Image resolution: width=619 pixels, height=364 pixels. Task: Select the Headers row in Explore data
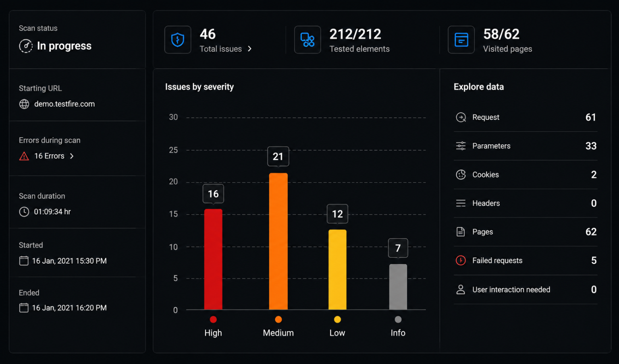526,203
